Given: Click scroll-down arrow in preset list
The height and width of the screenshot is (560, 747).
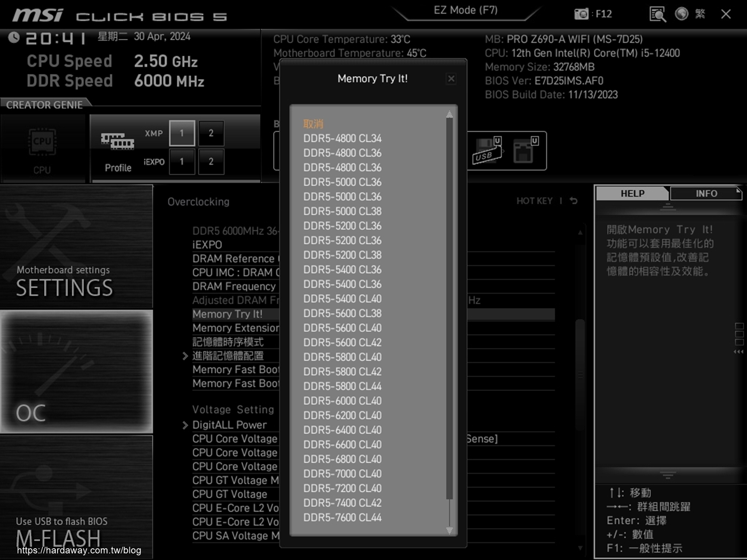Looking at the screenshot, I should pos(449,530).
